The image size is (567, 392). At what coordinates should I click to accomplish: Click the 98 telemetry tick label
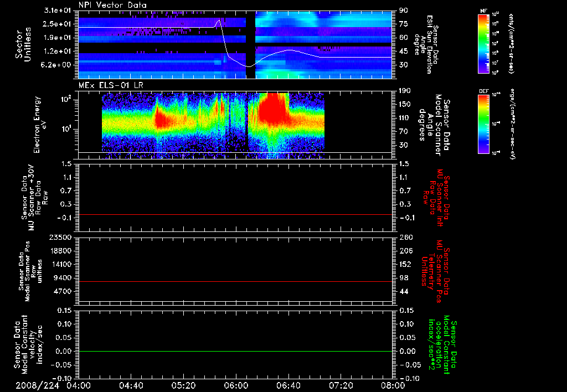point(404,278)
